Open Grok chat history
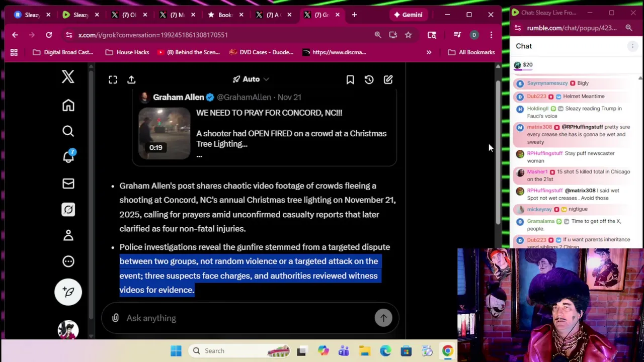The width and height of the screenshot is (644, 362). [x=369, y=79]
